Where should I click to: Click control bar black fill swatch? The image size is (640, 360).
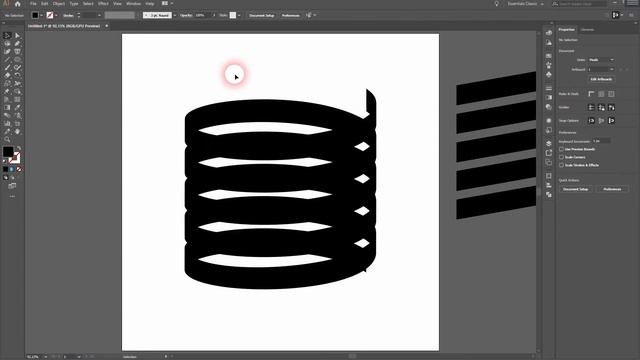pyautogui.click(x=35, y=16)
